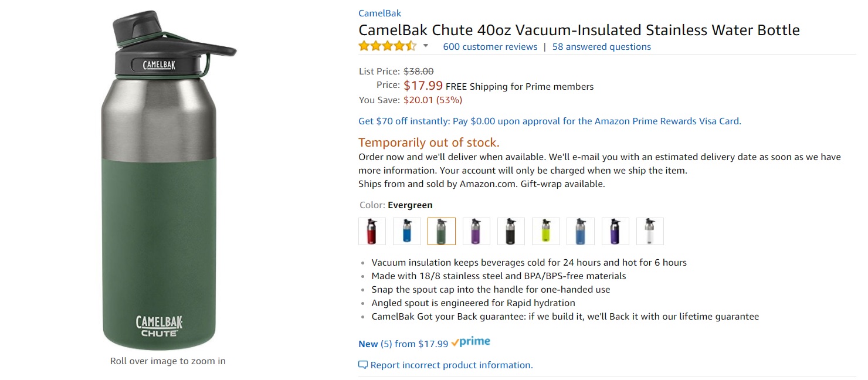This screenshot has width=868, height=380.
Task: Click the CamelBak brand link
Action: pos(379,13)
